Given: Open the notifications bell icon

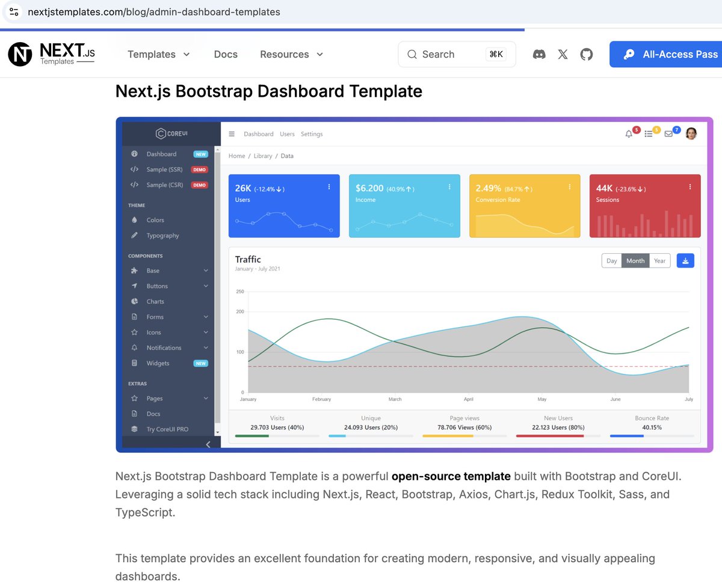Looking at the screenshot, I should pos(629,134).
